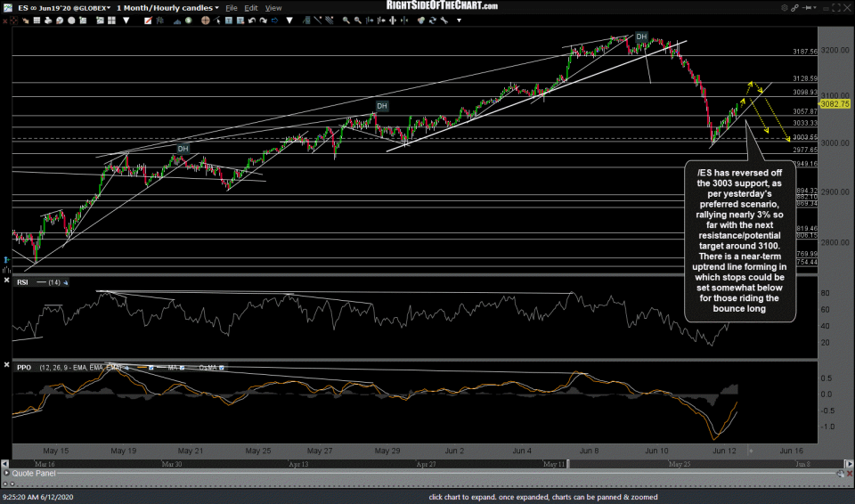The image size is (855, 504).
Task: Click the green dollar circle icon
Action: coord(188,20)
